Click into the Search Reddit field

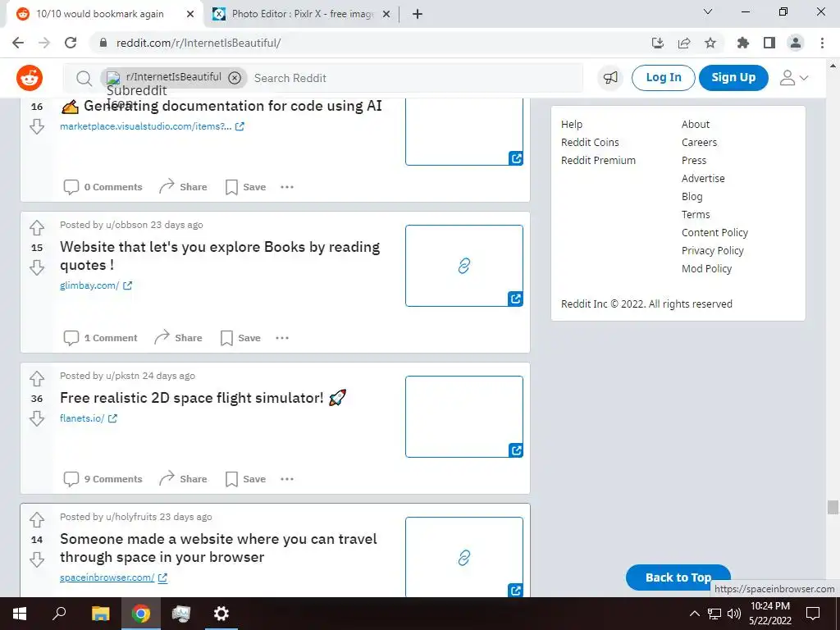[x=417, y=78]
